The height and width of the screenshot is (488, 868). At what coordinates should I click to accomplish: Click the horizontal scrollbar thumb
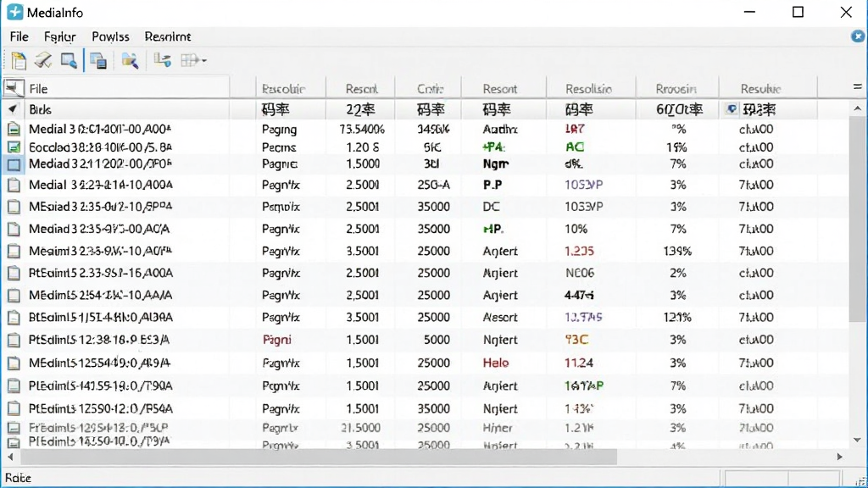(x=319, y=457)
